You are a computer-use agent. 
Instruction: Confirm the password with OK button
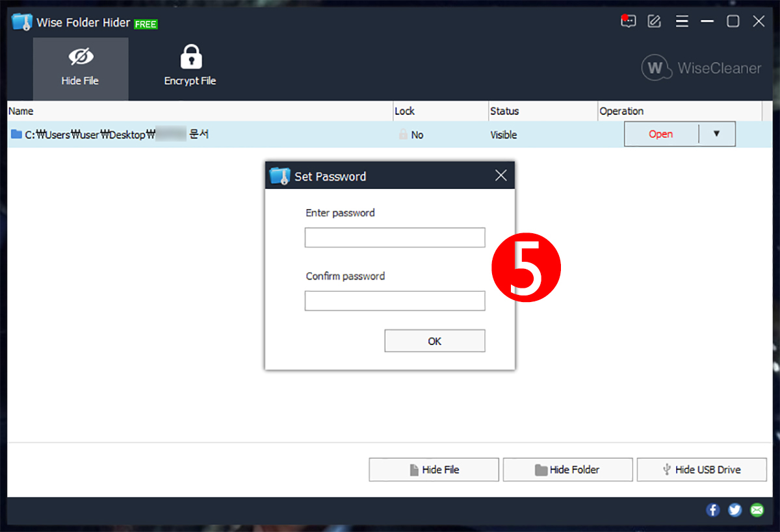pos(435,341)
